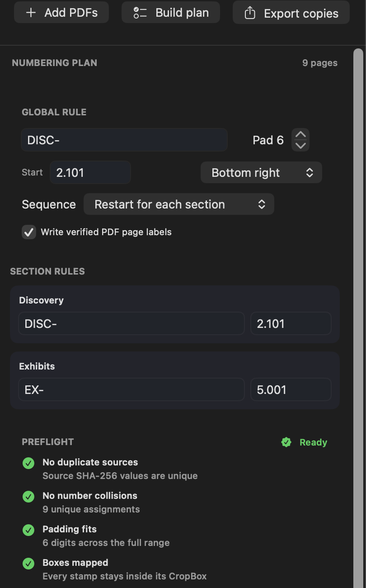Click the Discovery section 2.101 start field
This screenshot has width=366, height=588.
[x=291, y=324]
